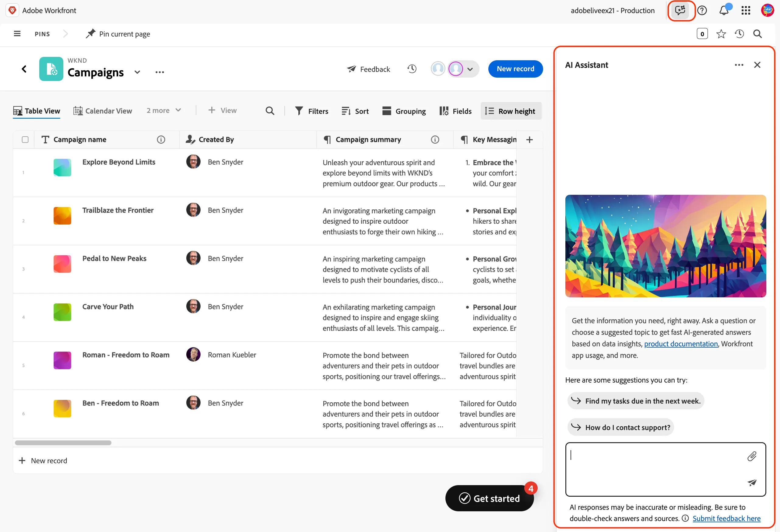
Task: Click the orange swatch for Trailblaze the Frontier
Action: pyautogui.click(x=62, y=216)
